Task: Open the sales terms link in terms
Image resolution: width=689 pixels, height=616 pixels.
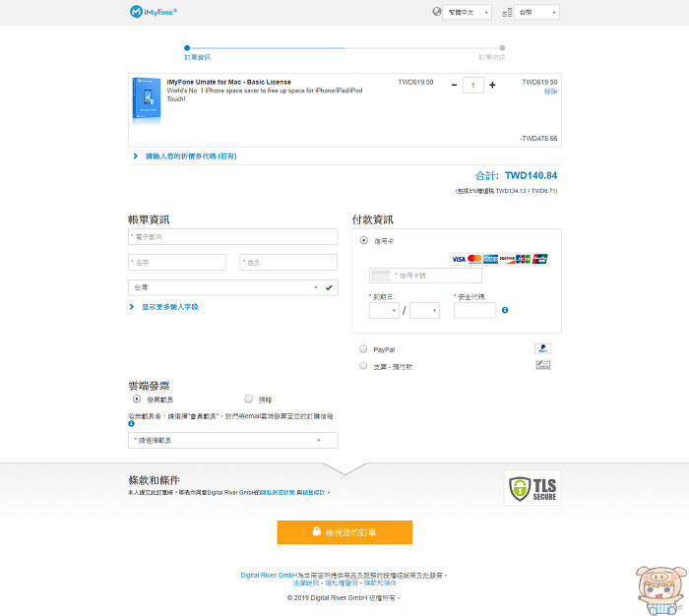Action: click(x=314, y=493)
